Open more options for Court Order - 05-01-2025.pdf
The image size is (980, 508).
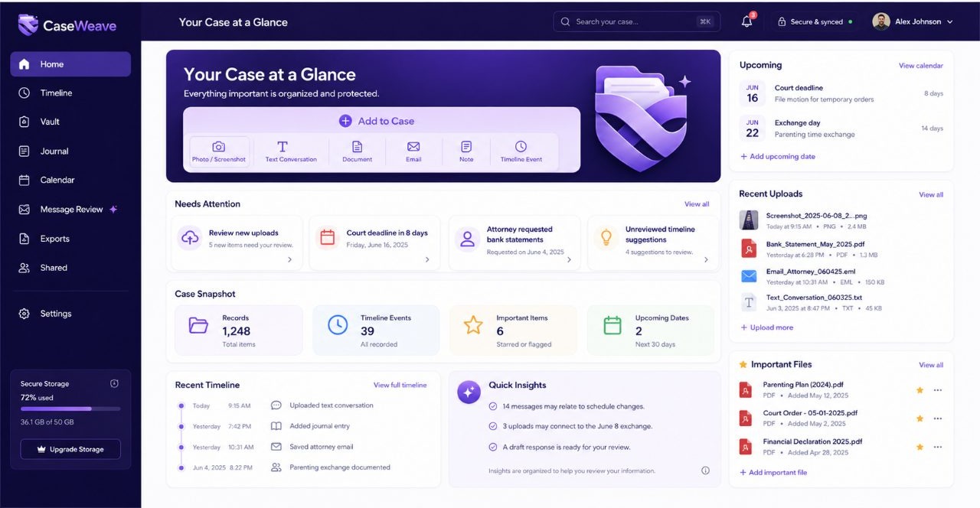click(938, 418)
